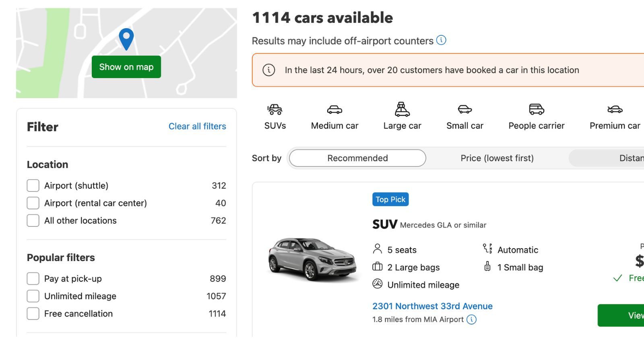Check the Pay at pick-up filter
Screen dimensions: 644x362
(33, 278)
